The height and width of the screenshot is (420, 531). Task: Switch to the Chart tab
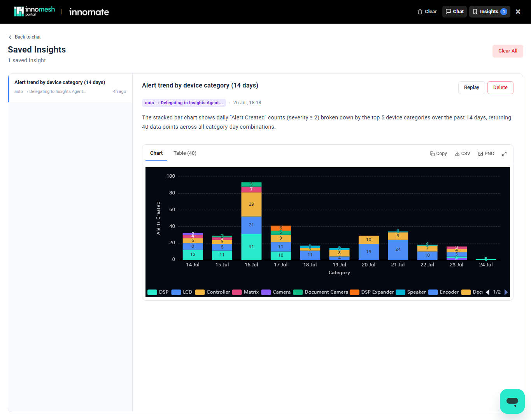point(156,153)
